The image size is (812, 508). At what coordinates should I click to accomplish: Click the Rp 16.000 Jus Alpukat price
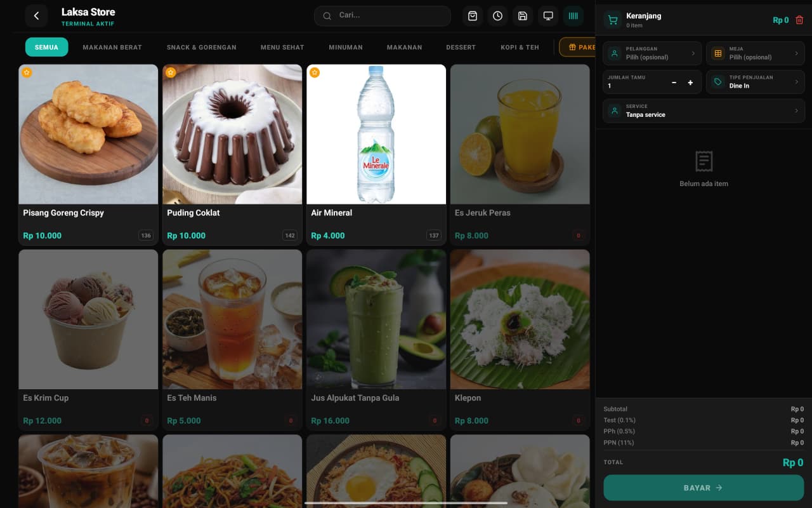tap(330, 421)
